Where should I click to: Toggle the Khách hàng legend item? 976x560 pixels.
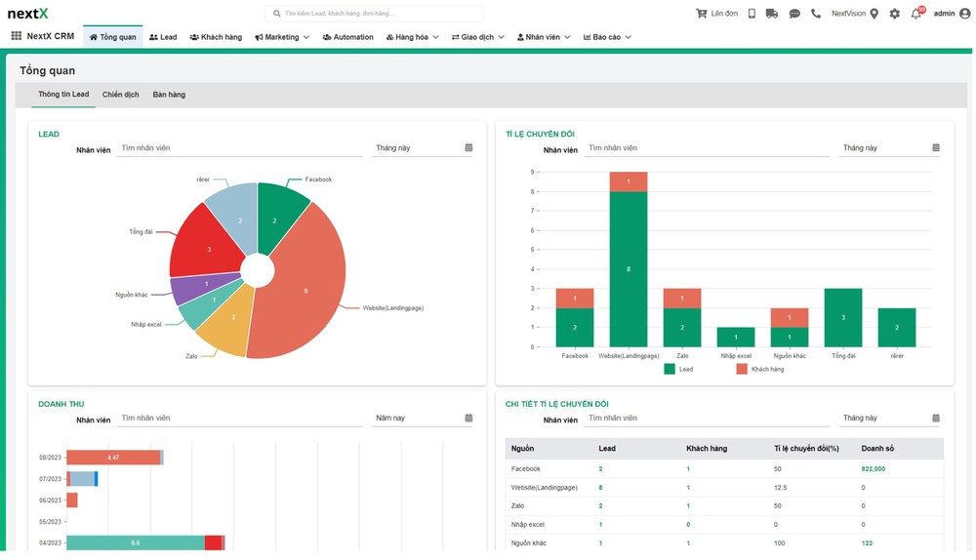(761, 370)
